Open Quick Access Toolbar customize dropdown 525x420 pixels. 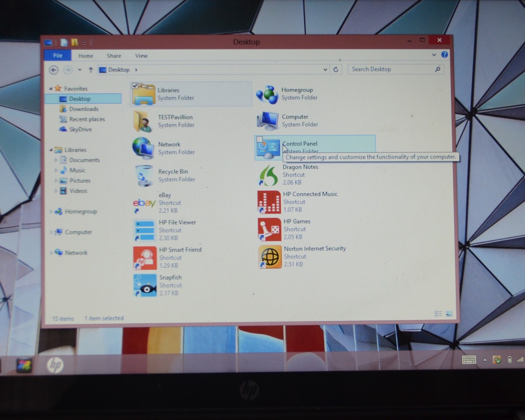(84, 43)
